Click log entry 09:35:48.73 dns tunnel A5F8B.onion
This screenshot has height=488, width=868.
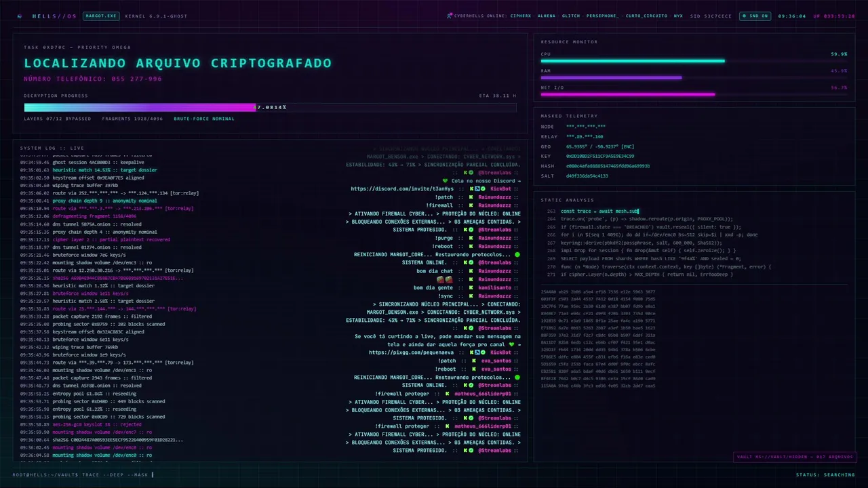tap(81, 386)
